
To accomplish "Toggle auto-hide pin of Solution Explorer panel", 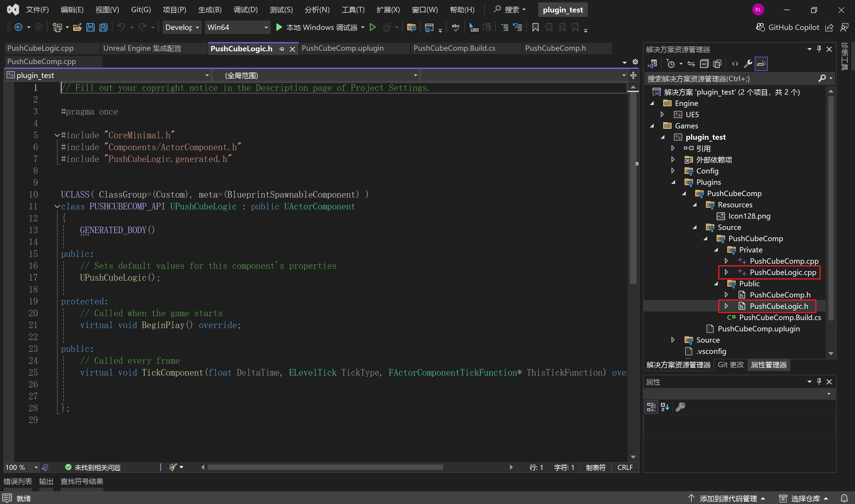I will [819, 49].
